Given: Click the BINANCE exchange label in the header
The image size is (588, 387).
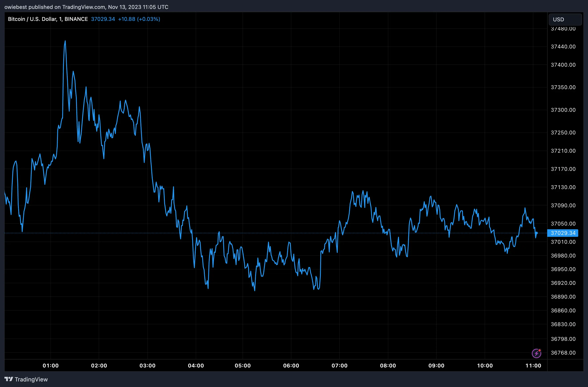Looking at the screenshot, I should pyautogui.click(x=77, y=19).
